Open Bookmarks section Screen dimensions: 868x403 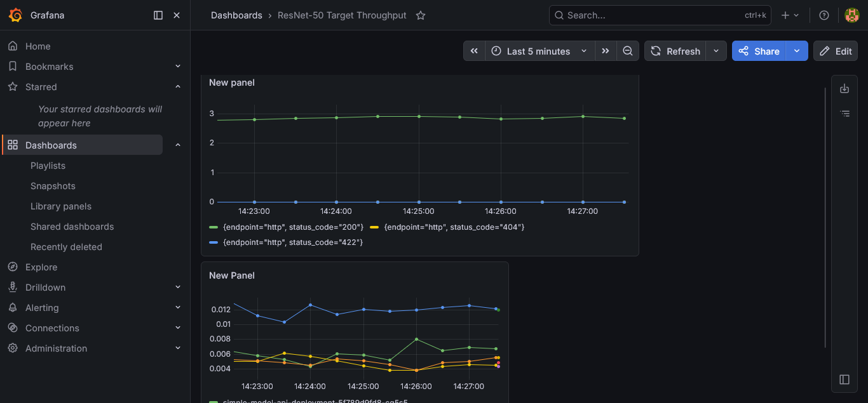[x=49, y=67]
